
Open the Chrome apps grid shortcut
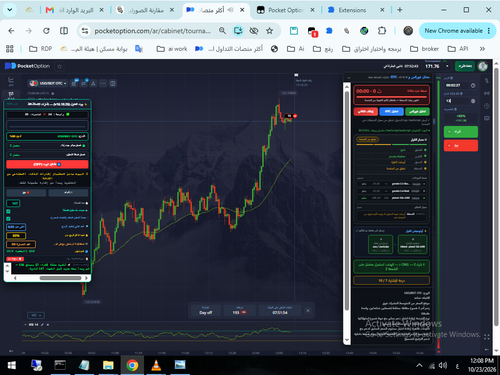10,49
